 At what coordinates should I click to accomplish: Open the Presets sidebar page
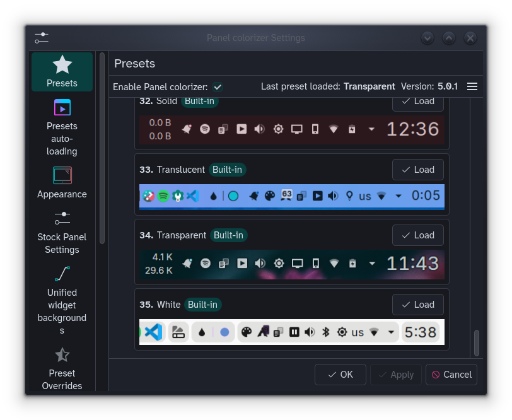[62, 71]
